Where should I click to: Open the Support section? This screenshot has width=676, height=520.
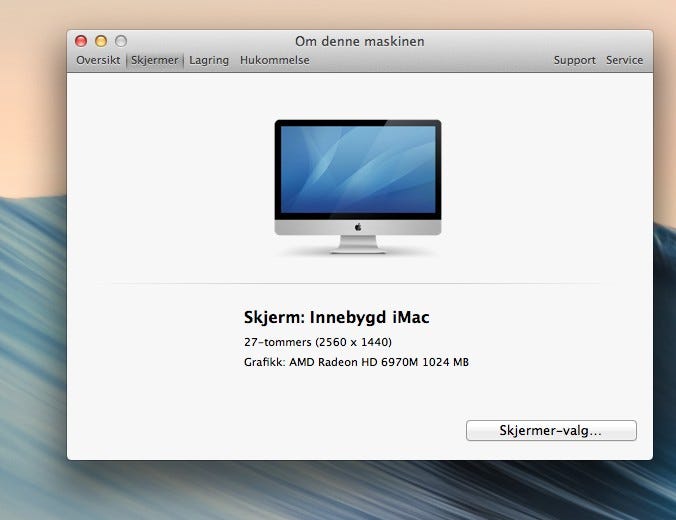[575, 60]
